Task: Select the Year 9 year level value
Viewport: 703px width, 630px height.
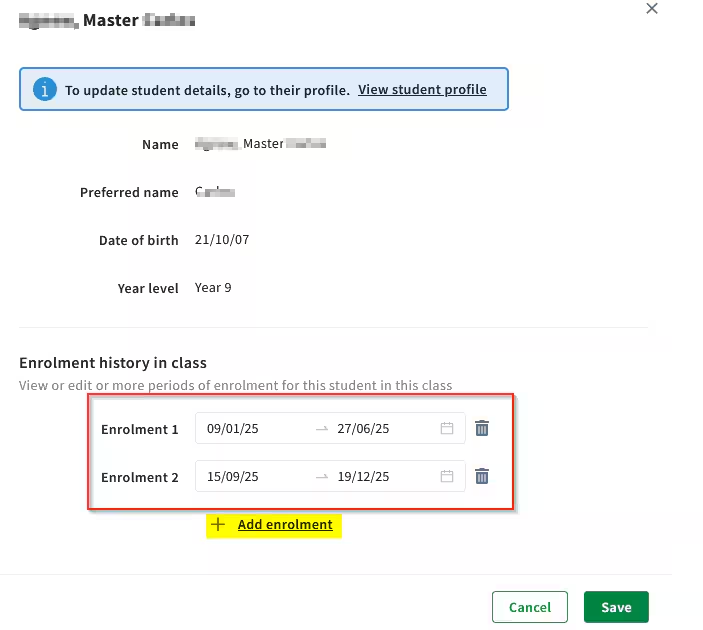Action: click(213, 287)
